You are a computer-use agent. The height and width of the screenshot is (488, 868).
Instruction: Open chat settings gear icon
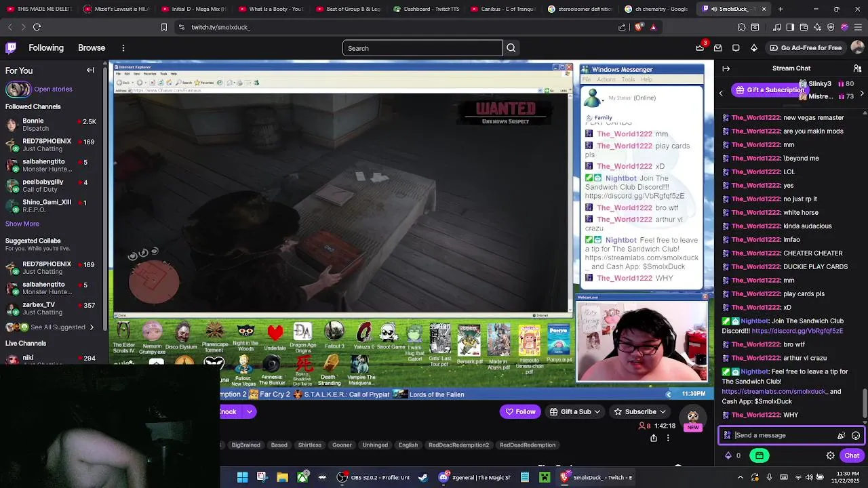[830, 455]
